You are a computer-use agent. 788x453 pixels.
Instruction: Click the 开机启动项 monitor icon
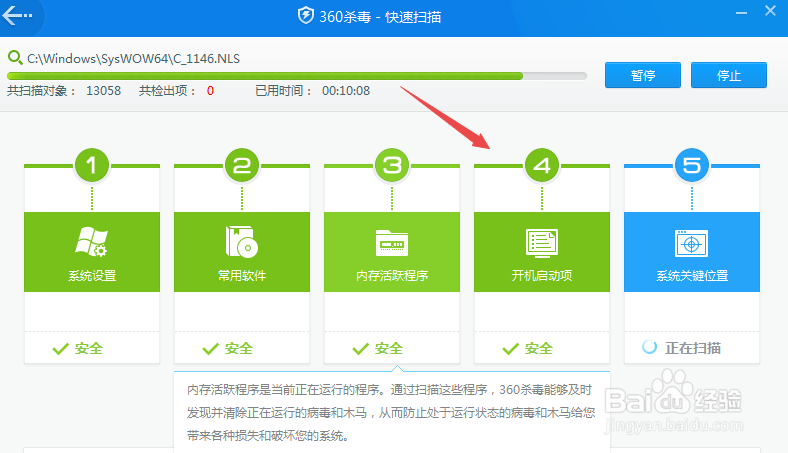[542, 243]
